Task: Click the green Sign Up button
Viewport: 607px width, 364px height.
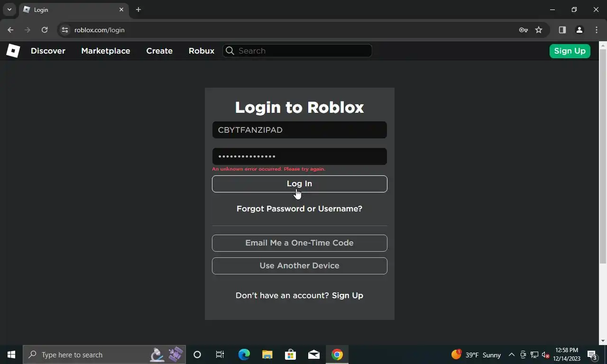Action: [x=570, y=51]
